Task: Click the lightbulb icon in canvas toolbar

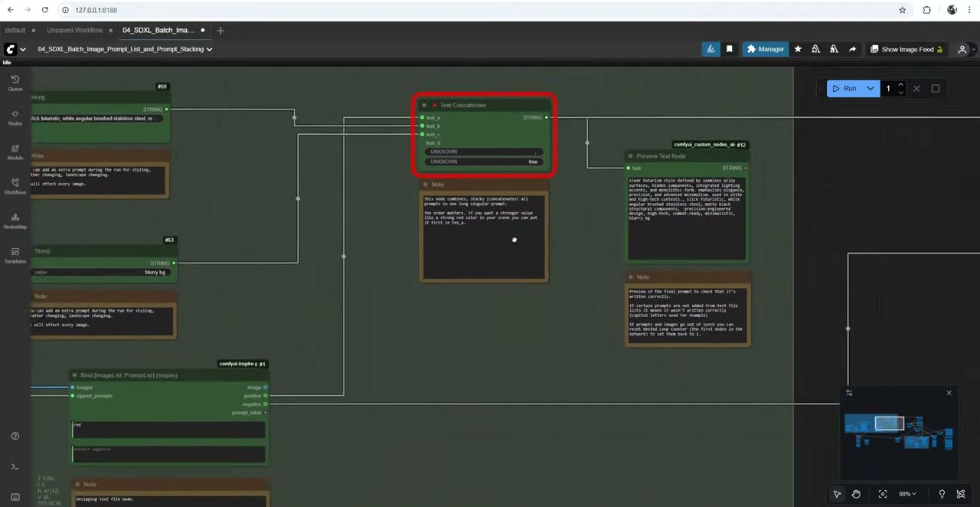Action: click(x=942, y=494)
